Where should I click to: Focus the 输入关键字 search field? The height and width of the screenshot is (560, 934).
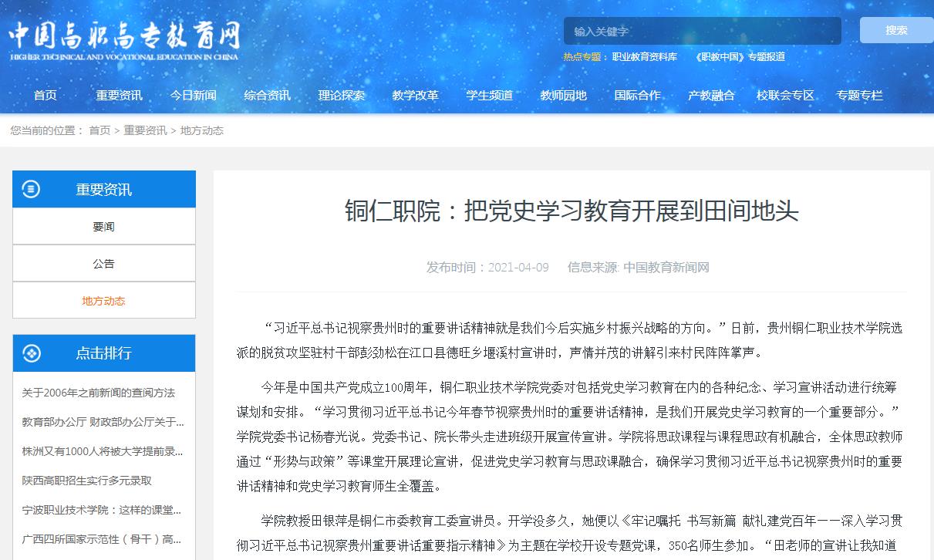[703, 32]
